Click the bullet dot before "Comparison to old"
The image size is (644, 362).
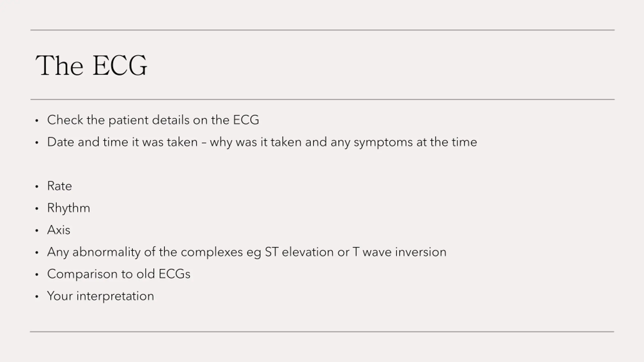37,275
